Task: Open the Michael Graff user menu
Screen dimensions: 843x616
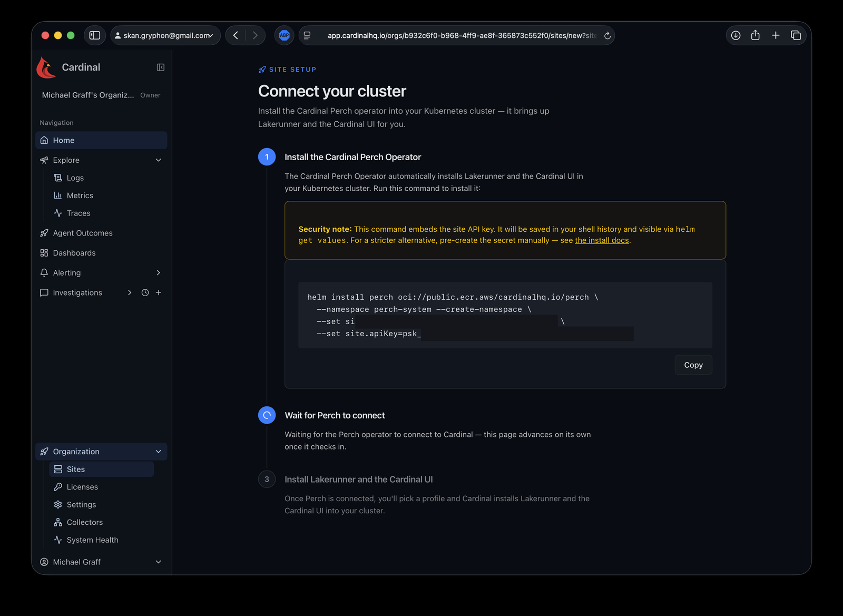Action: click(101, 562)
